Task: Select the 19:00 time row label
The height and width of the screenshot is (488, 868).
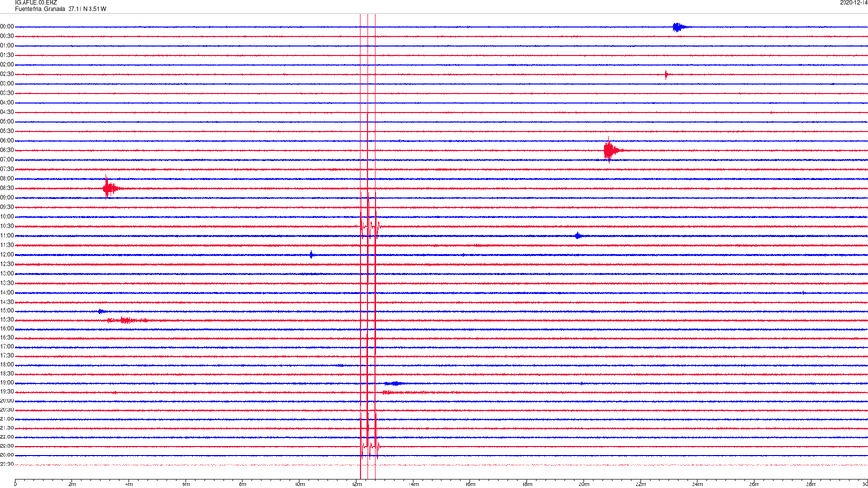Action: coord(7,383)
